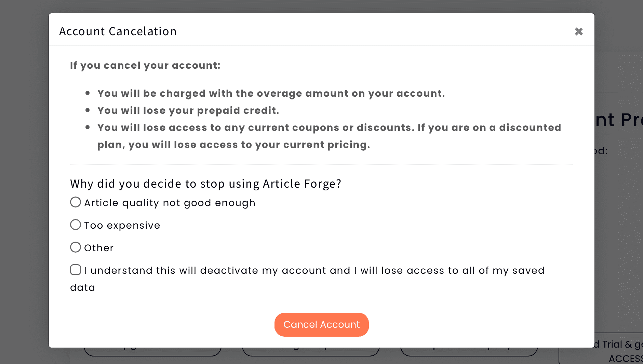This screenshot has height=364, width=643.
Task: Click middle outlined button beneath the dialog
Action: tap(311, 352)
